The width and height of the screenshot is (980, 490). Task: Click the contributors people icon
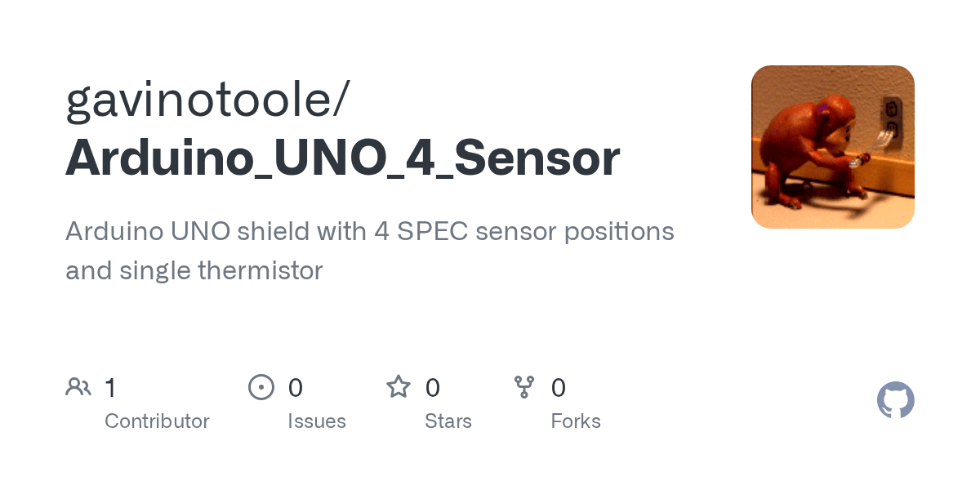coord(78,387)
